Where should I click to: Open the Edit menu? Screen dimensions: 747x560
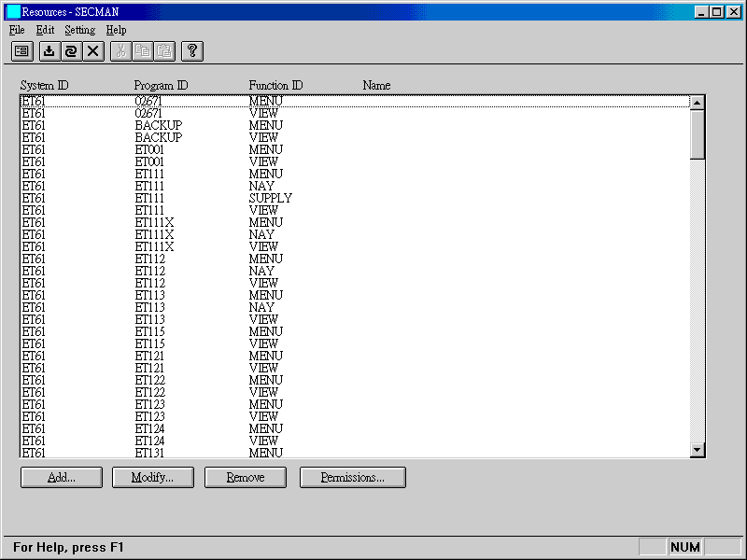pyautogui.click(x=45, y=30)
